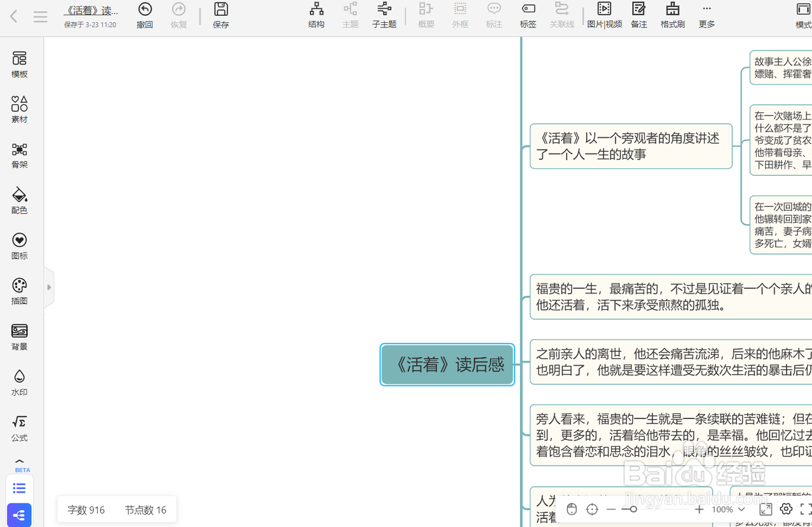This screenshot has width=812, height=527.
Task: Select node 旁人看来,福贵的一生
Action: point(671,435)
